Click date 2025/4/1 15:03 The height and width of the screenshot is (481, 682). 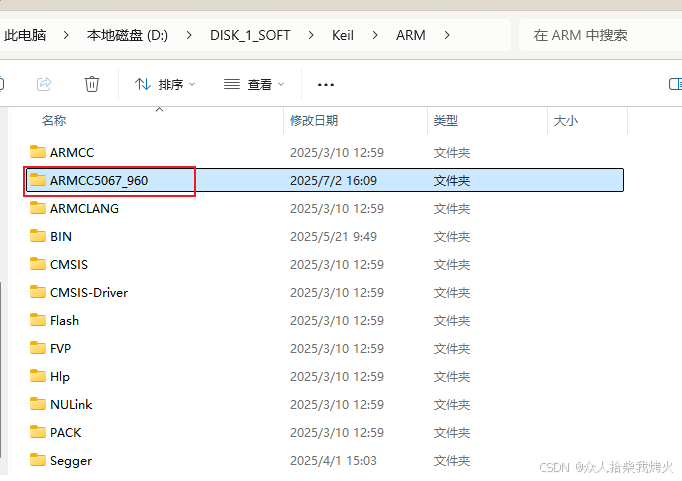(333, 461)
